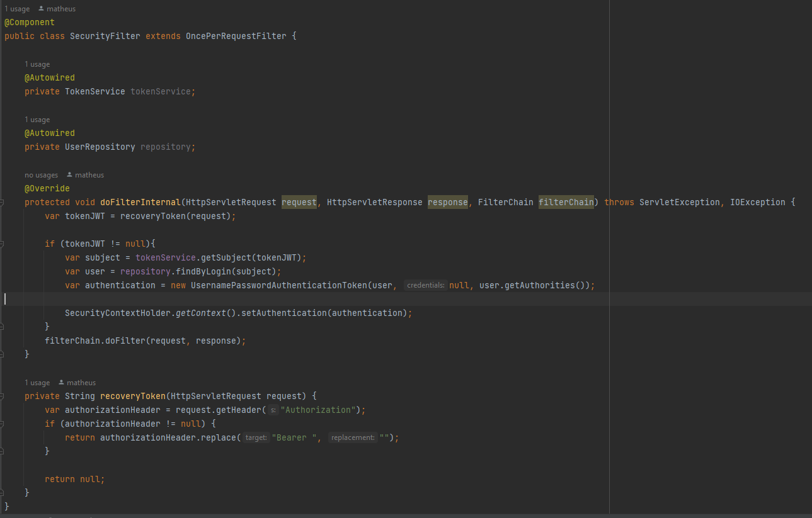The height and width of the screenshot is (518, 812).
Task: Click the UserRepository type name
Action: point(100,147)
